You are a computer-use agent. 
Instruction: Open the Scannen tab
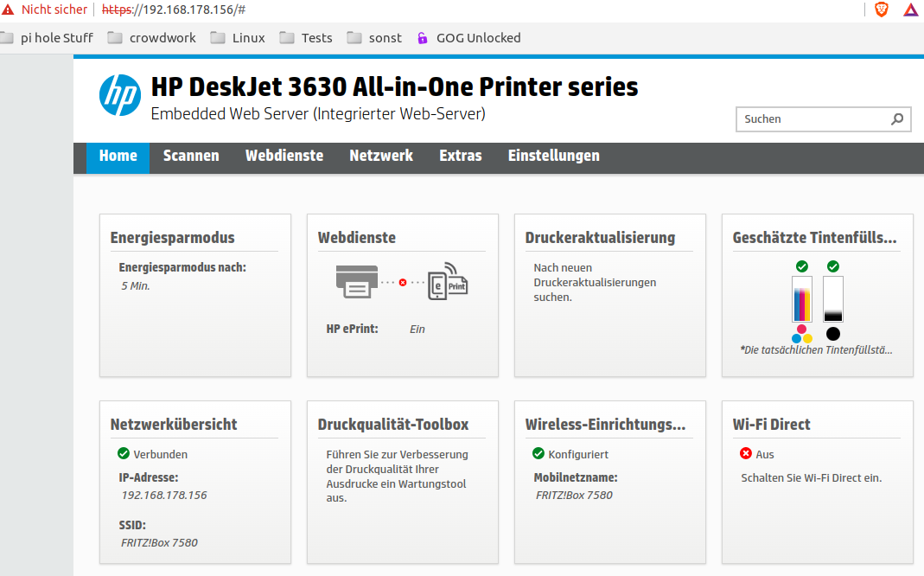pyautogui.click(x=191, y=156)
